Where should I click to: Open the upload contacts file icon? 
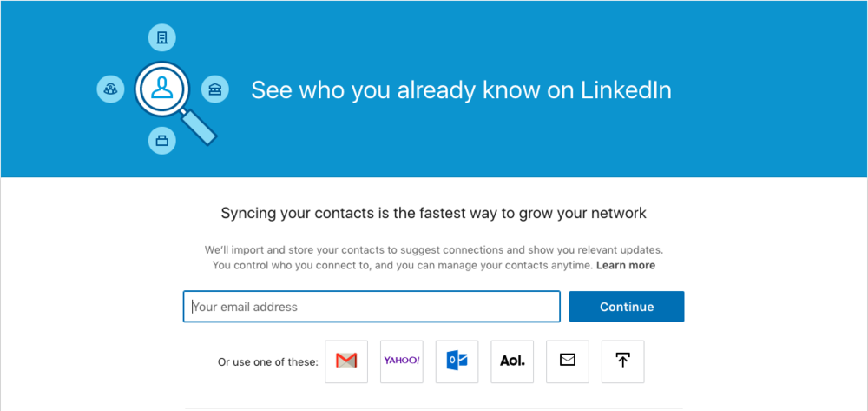pos(622,361)
